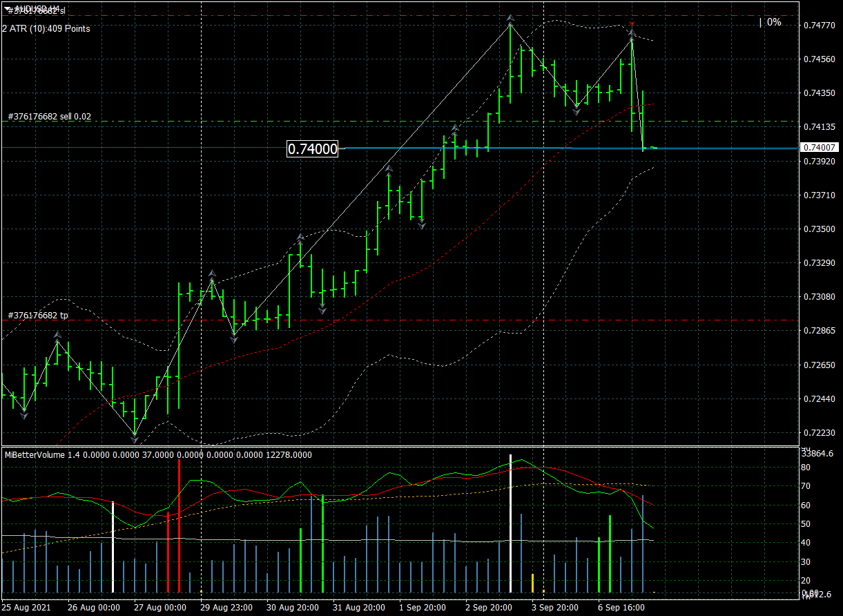843x616 pixels.
Task: Click the '26 Aug 00:00' time label
Action: pos(93,608)
